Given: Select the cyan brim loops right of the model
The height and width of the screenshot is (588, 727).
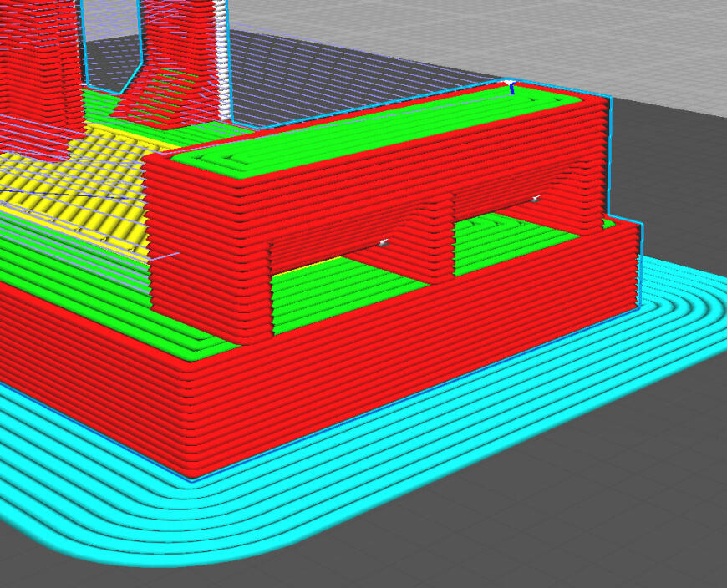Looking at the screenshot, I should pyautogui.click(x=682, y=297).
